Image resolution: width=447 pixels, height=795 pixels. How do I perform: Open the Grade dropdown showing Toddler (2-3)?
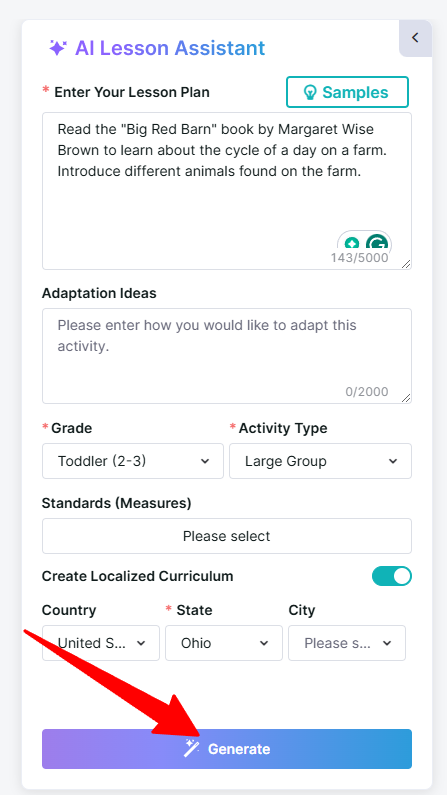click(133, 461)
